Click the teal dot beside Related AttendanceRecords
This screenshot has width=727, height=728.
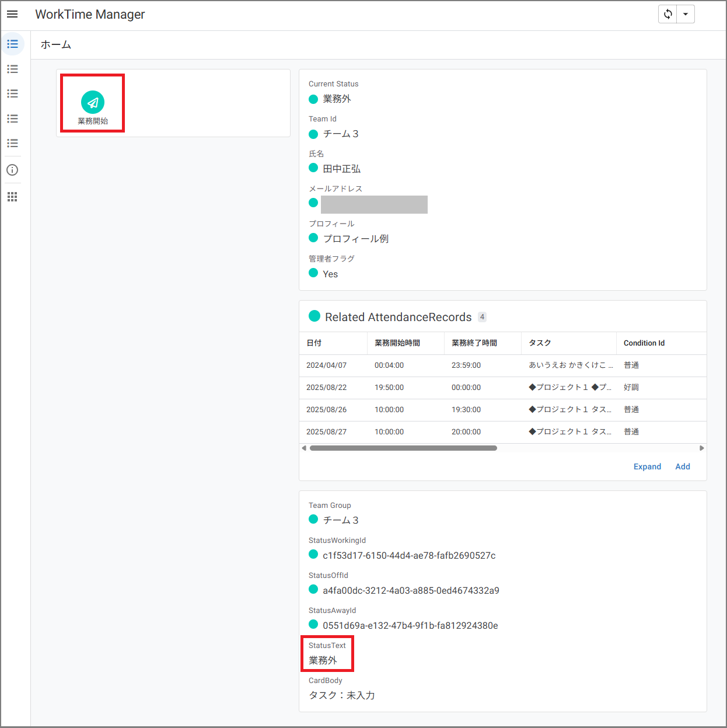click(314, 316)
